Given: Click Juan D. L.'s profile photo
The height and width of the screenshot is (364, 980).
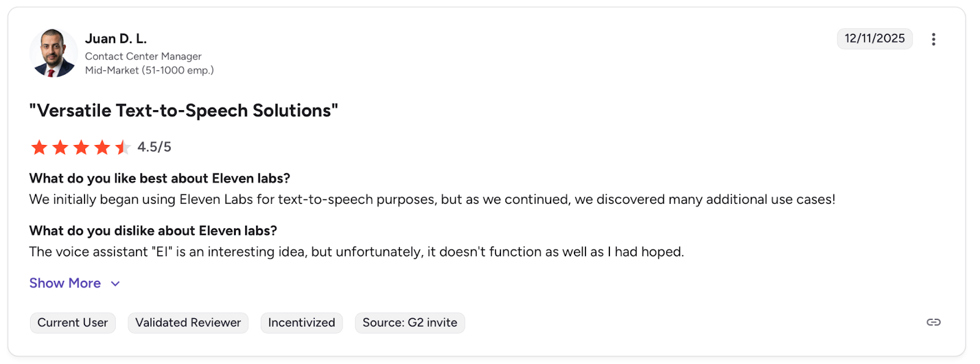Looking at the screenshot, I should pyautogui.click(x=54, y=53).
